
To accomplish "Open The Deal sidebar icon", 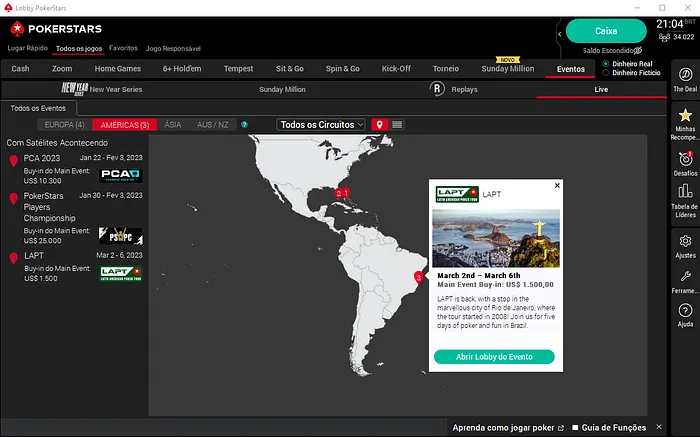I will 685,75.
